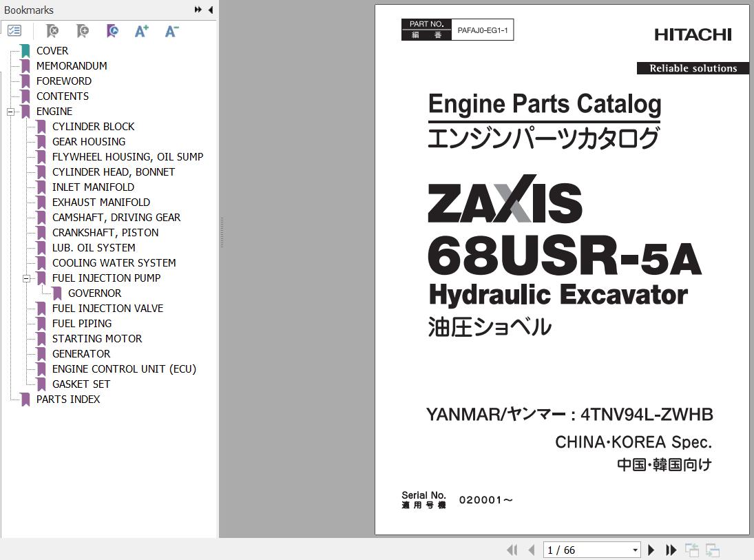Click the delete bookmark icon
The width and height of the screenshot is (754, 560).
click(52, 31)
